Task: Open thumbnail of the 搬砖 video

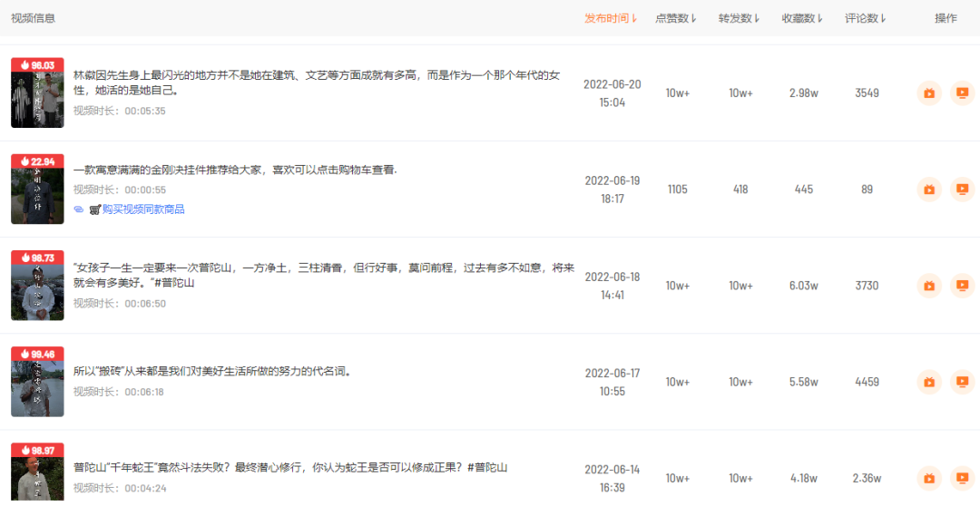Action: [x=37, y=382]
